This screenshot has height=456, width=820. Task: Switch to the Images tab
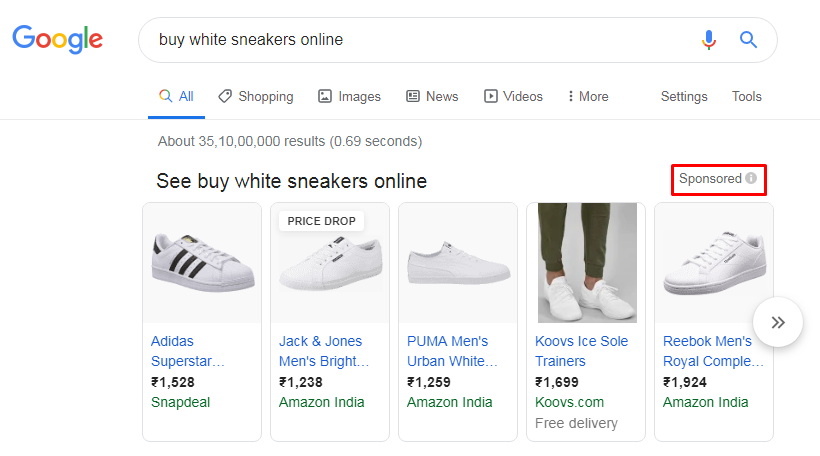[349, 96]
